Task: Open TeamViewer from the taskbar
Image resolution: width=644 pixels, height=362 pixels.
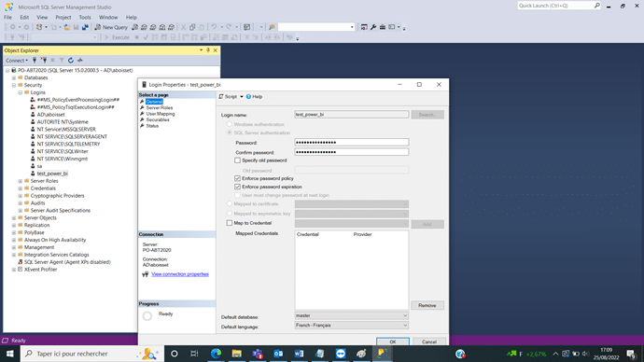Action: [x=341, y=354]
